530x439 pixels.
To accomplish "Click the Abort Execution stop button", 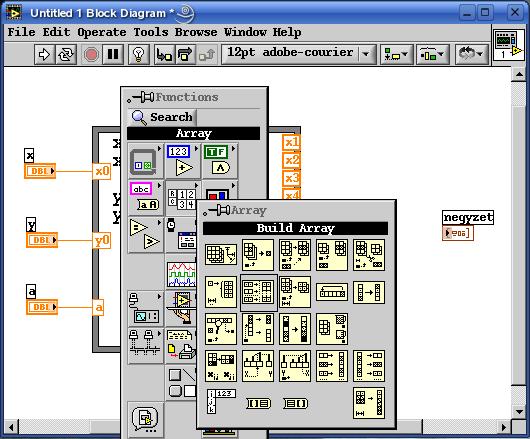I will (x=91, y=54).
